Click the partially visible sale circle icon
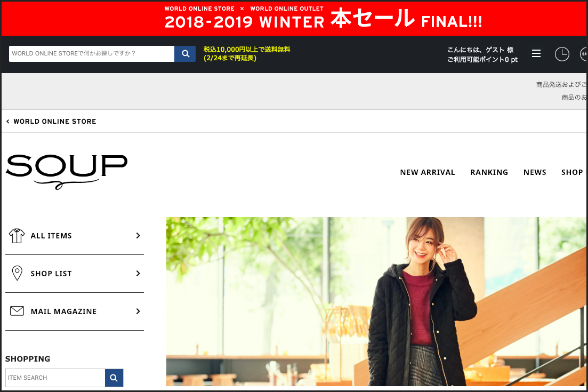This screenshot has width=588, height=392. click(x=584, y=54)
